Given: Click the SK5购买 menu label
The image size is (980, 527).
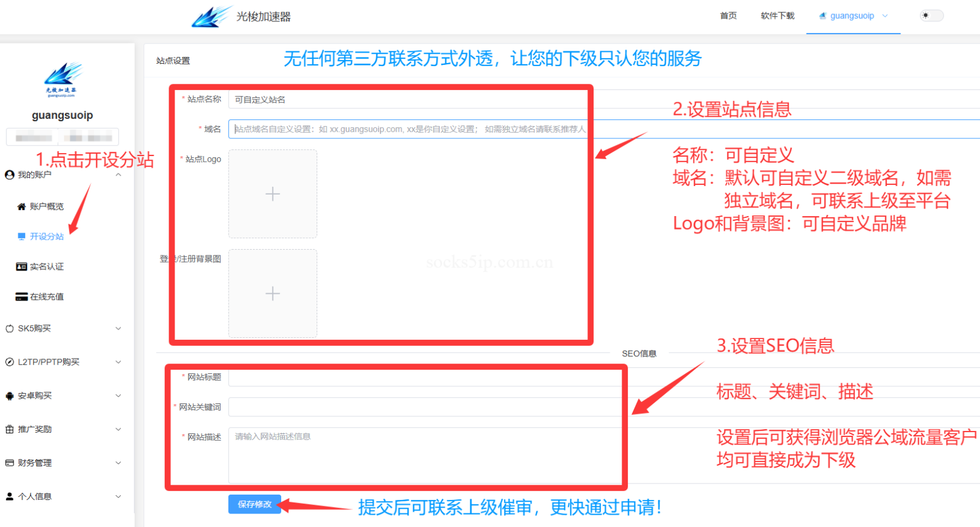Looking at the screenshot, I should click(x=34, y=329).
